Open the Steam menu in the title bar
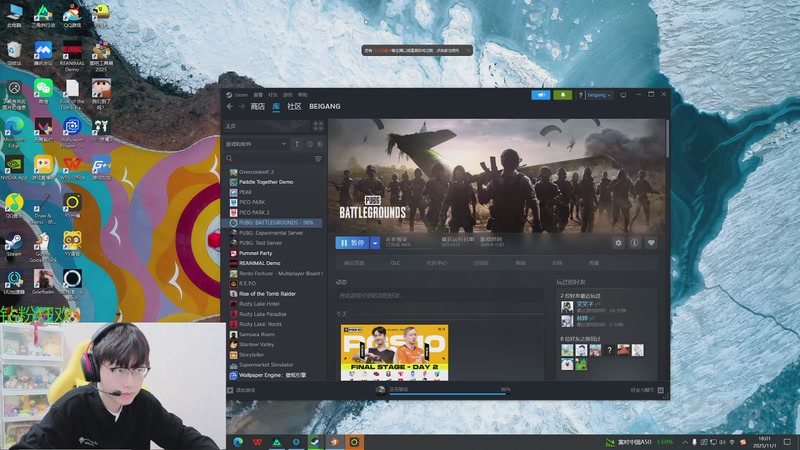The width and height of the screenshot is (800, 450). click(241, 95)
